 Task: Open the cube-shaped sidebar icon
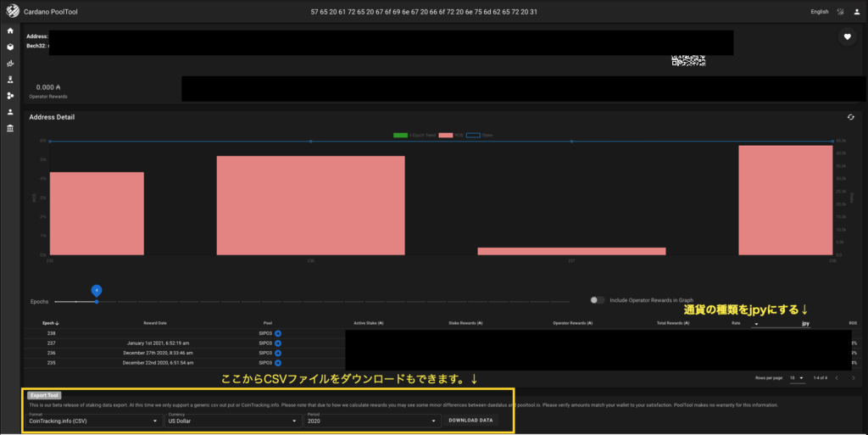pyautogui.click(x=10, y=47)
